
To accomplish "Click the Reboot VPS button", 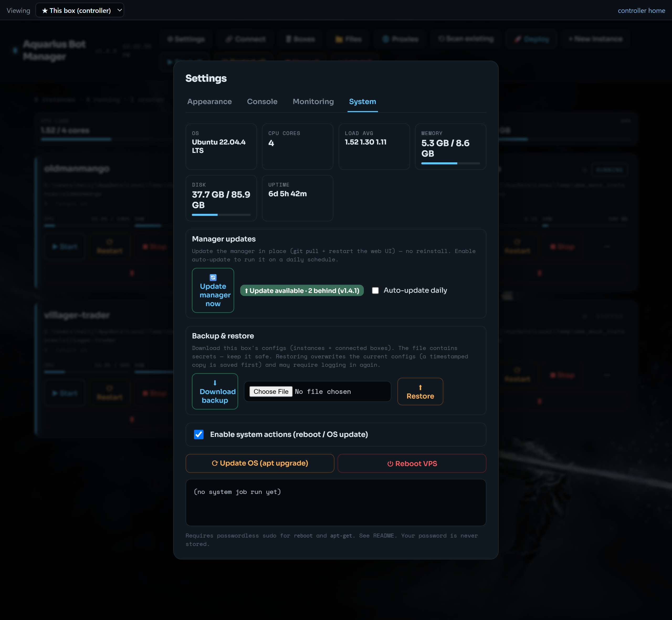I will [412, 463].
